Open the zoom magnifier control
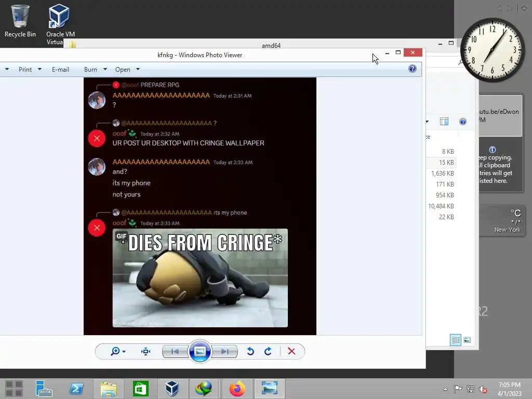The height and width of the screenshot is (399, 532). [115, 351]
